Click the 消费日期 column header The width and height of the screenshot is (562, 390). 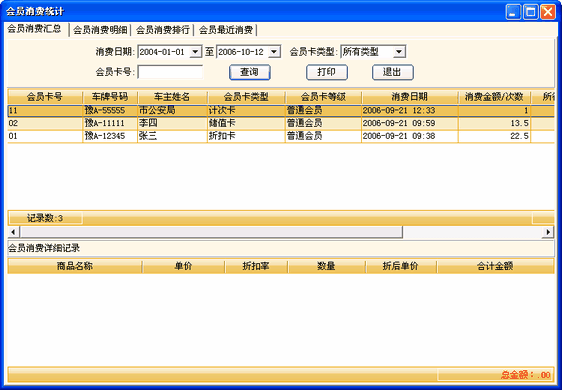pyautogui.click(x=410, y=97)
